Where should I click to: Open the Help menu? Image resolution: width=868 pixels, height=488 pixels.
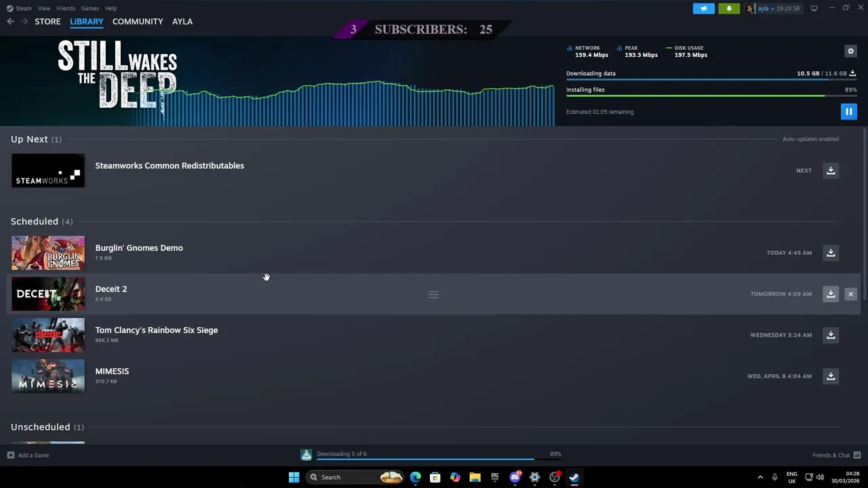point(111,8)
